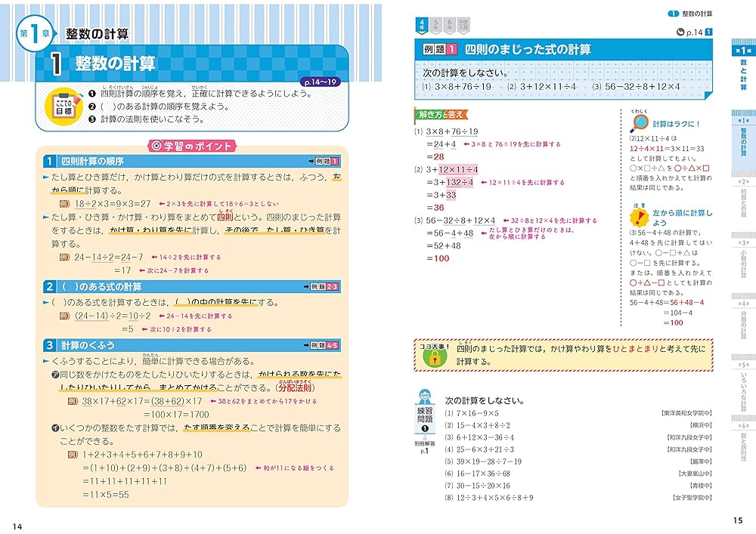Expand the 5年 grade tab chevron
Viewport: 756px width, 534px height.
(x=436, y=25)
